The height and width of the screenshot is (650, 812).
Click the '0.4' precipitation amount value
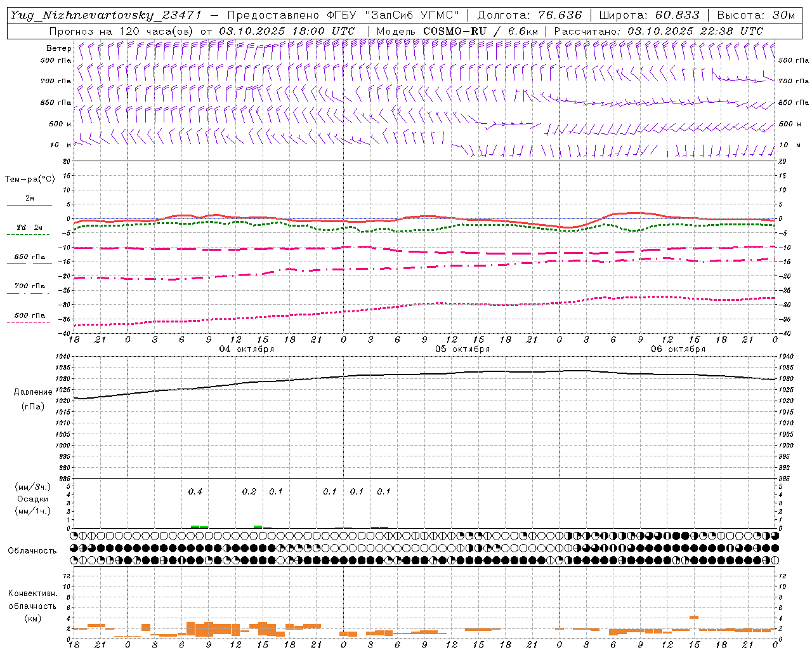click(x=195, y=492)
